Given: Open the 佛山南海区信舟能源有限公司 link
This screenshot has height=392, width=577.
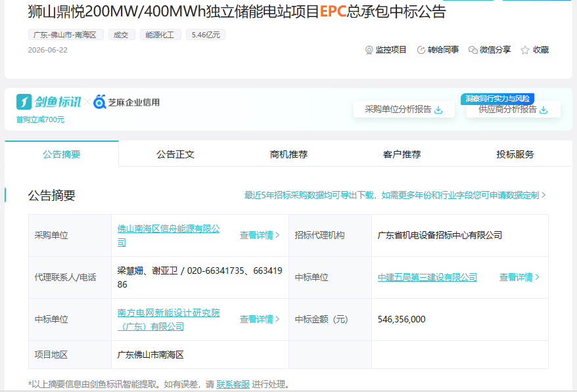Looking at the screenshot, I should pyautogui.click(x=168, y=235).
